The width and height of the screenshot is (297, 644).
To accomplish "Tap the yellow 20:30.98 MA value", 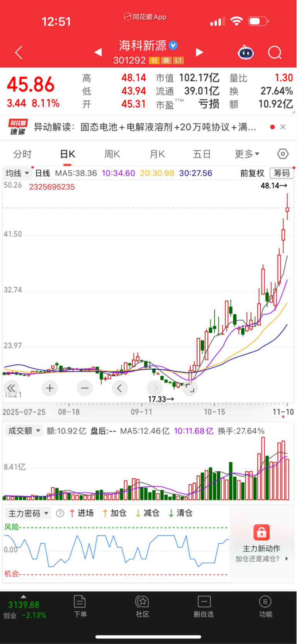I will (x=157, y=173).
